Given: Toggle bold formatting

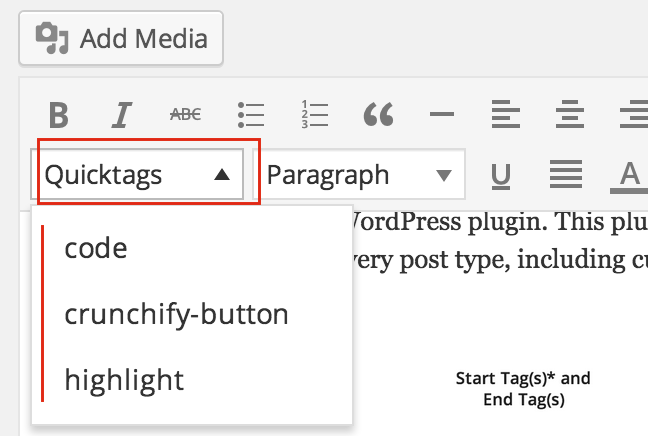Looking at the screenshot, I should pyautogui.click(x=59, y=115).
